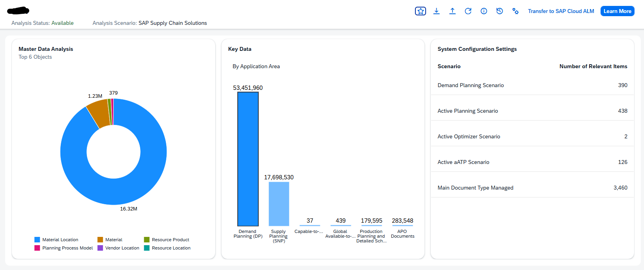Open the Active Optimizer Scenario row
The height and width of the screenshot is (270, 644).
click(532, 136)
